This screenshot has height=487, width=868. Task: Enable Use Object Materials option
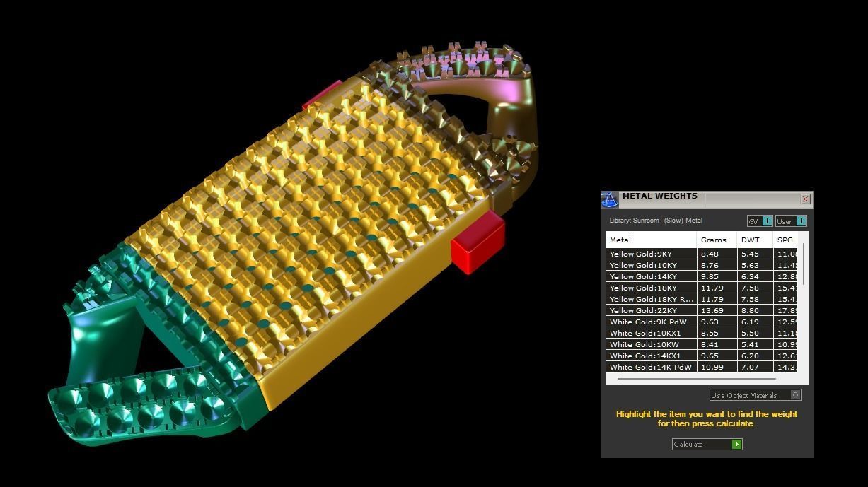[x=756, y=395]
